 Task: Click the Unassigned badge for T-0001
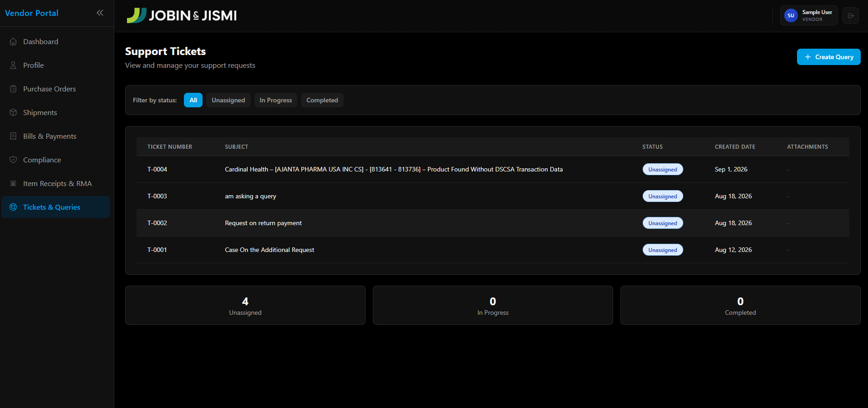pos(663,250)
